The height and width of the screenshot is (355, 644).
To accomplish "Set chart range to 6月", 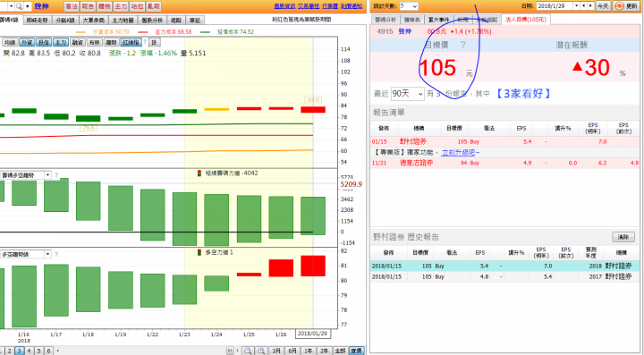I will pos(292,351).
